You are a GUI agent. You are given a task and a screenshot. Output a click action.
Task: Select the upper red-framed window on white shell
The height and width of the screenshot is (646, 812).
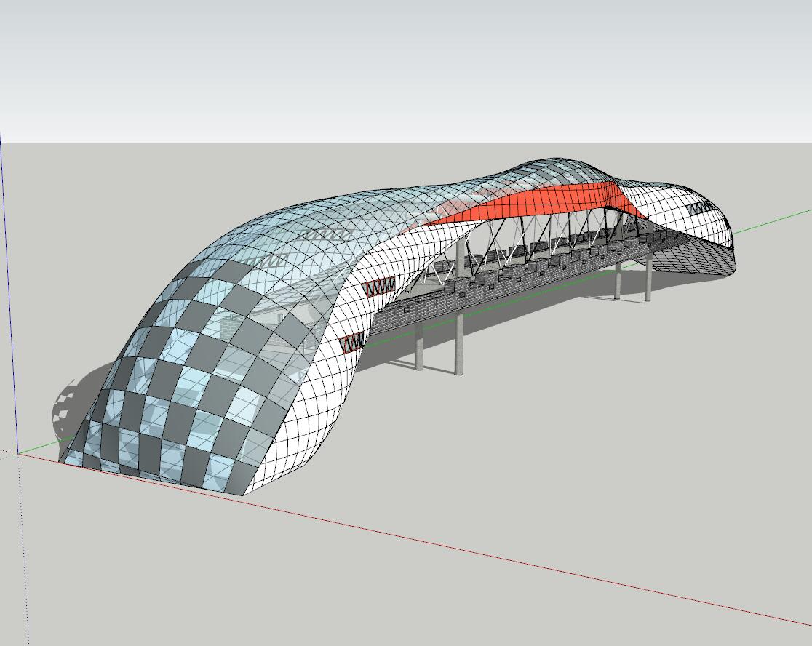coord(378,287)
